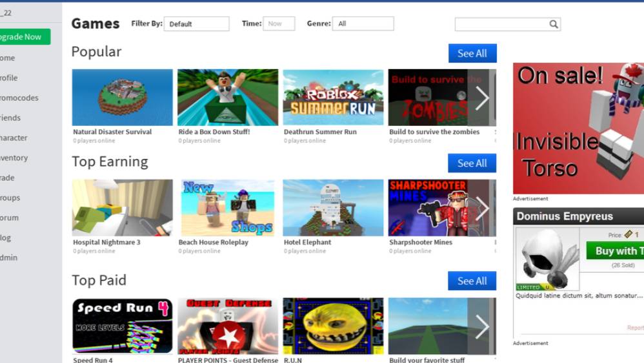Click Build to survive the zombies title link

[434, 132]
